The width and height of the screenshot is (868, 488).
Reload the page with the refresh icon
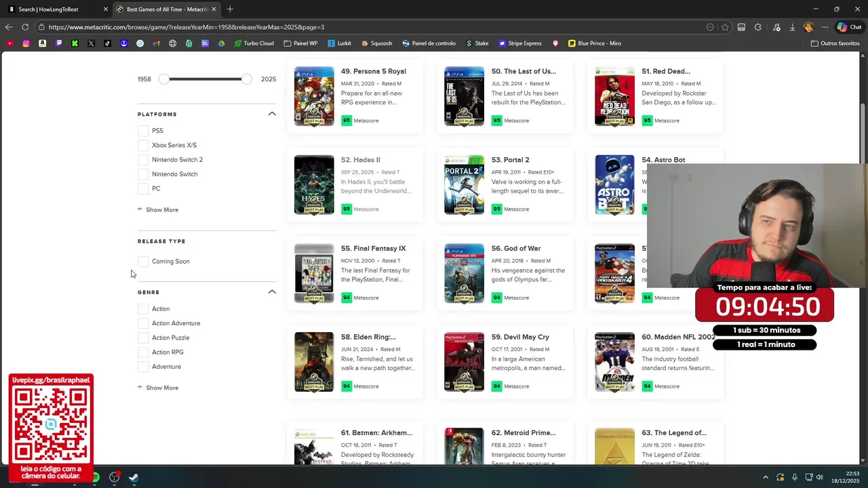[x=25, y=27]
